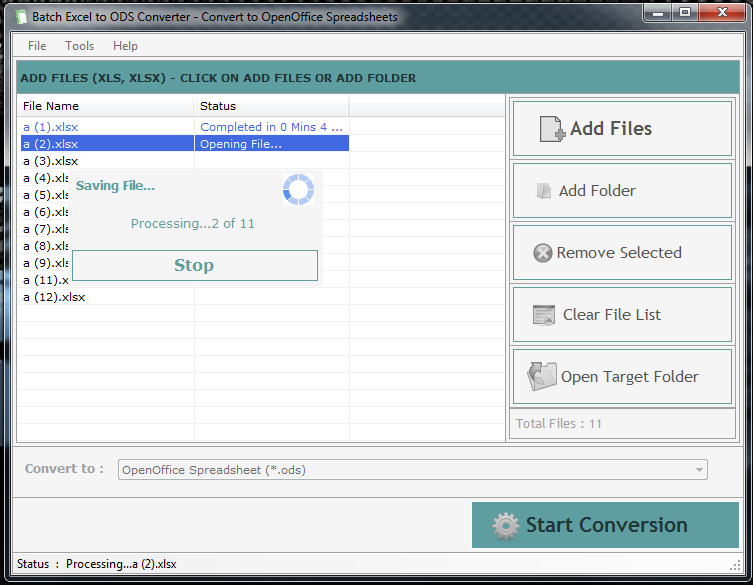Click the status bar Processing...a (2).xlsx text
Image resolution: width=753 pixels, height=585 pixels.
pos(121,564)
